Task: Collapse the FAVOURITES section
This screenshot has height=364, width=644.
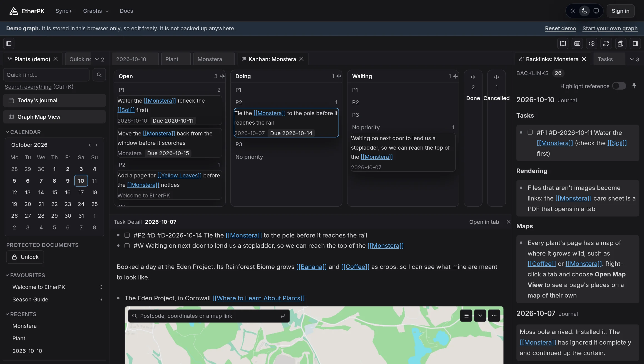Action: [x=25, y=275]
